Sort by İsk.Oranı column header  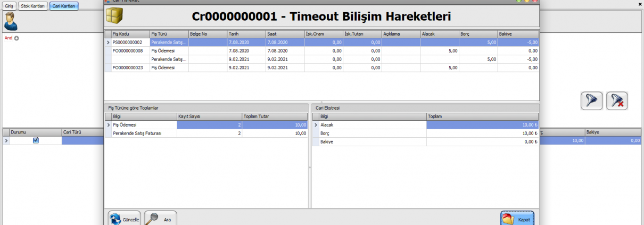324,34
